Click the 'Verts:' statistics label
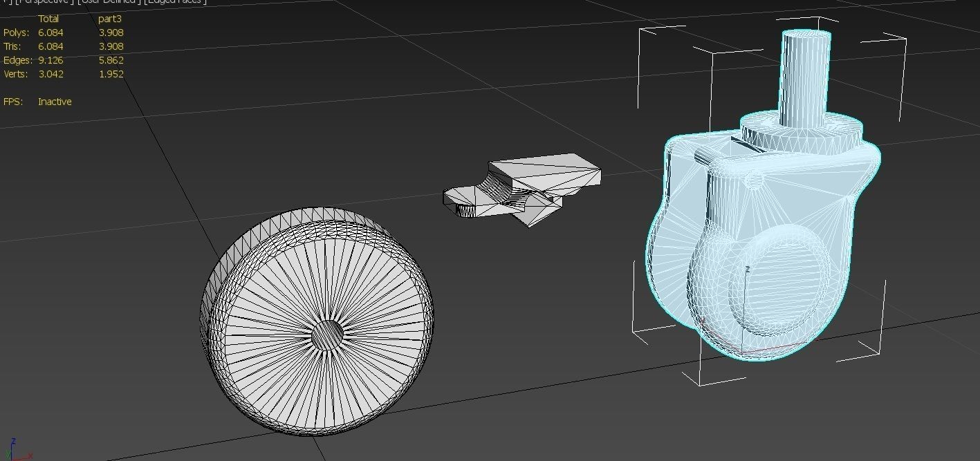 click(x=17, y=74)
